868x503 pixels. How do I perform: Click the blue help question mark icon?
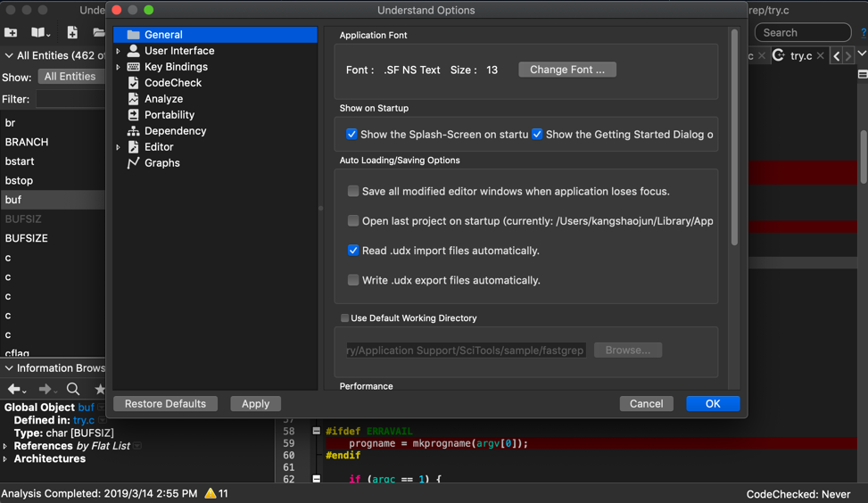(864, 33)
